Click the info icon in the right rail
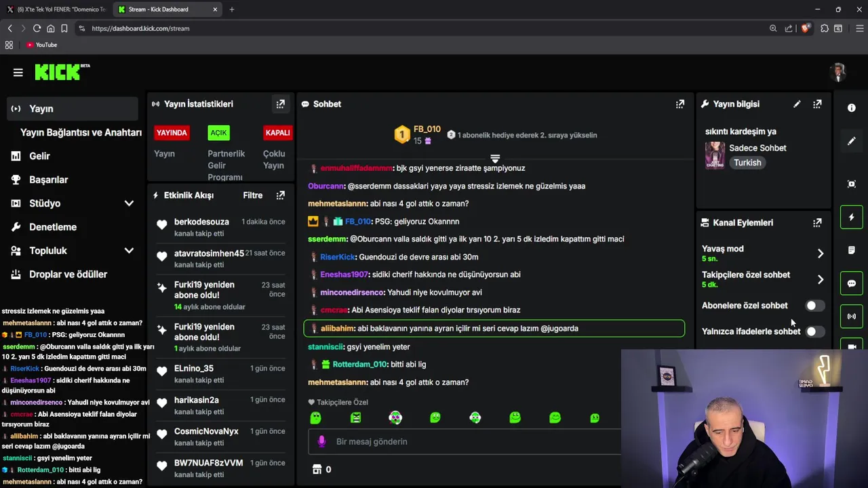 [852, 108]
